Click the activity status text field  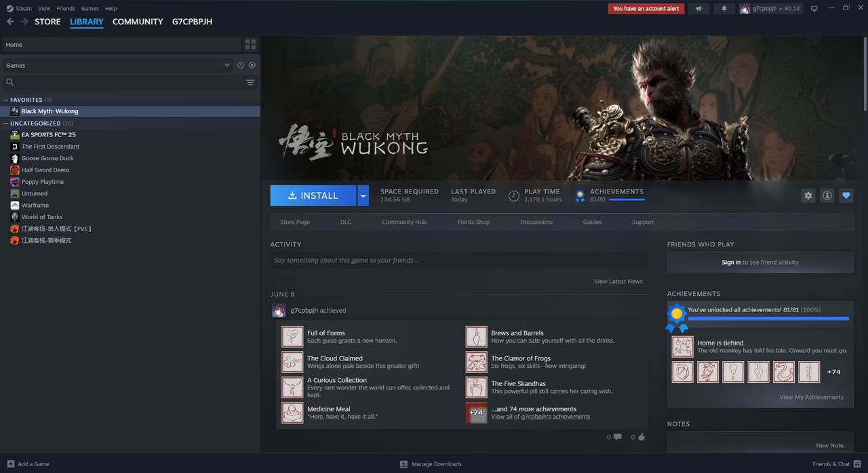click(459, 261)
